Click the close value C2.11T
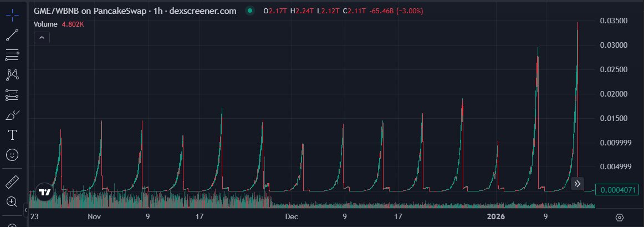644x227 pixels. coord(354,11)
